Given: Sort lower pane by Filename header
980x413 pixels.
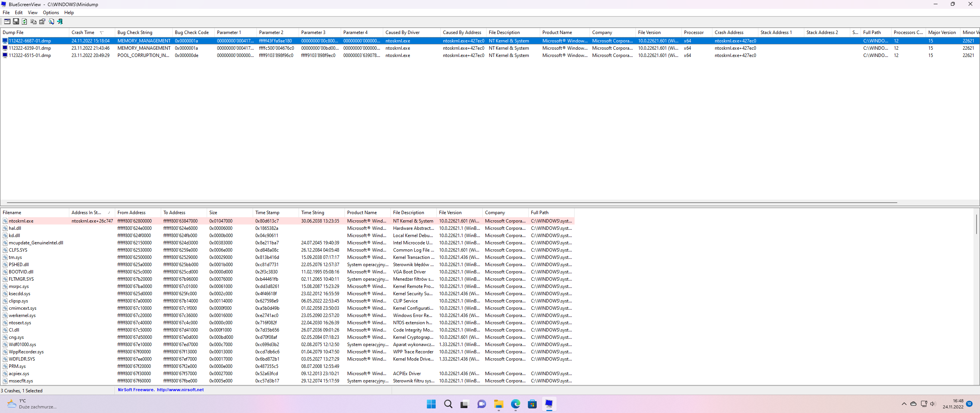Looking at the screenshot, I should click(35, 213).
